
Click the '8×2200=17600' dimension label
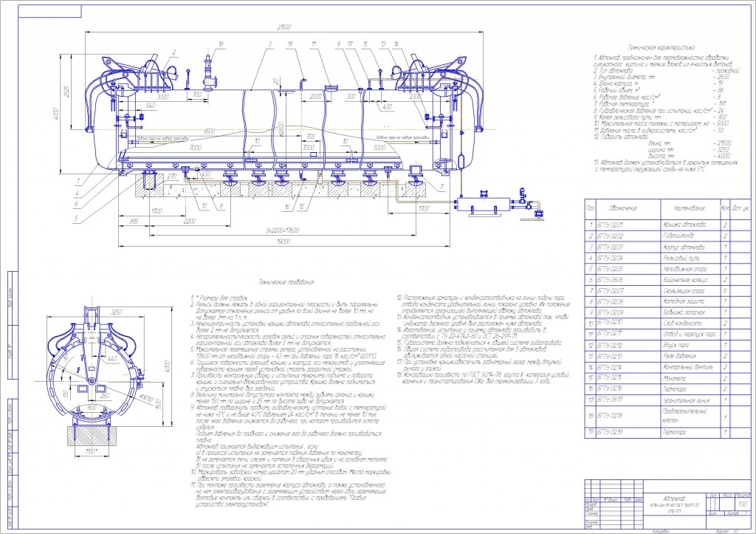pos(283,230)
